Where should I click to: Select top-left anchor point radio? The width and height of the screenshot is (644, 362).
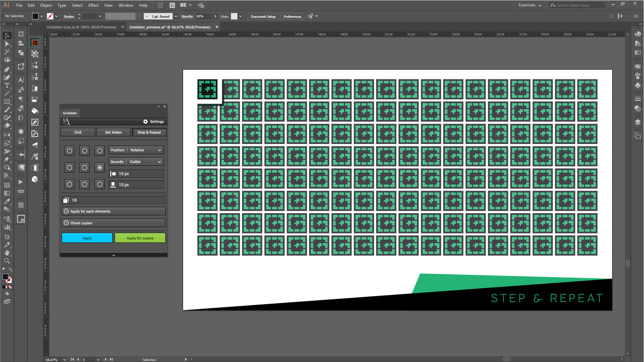point(69,151)
